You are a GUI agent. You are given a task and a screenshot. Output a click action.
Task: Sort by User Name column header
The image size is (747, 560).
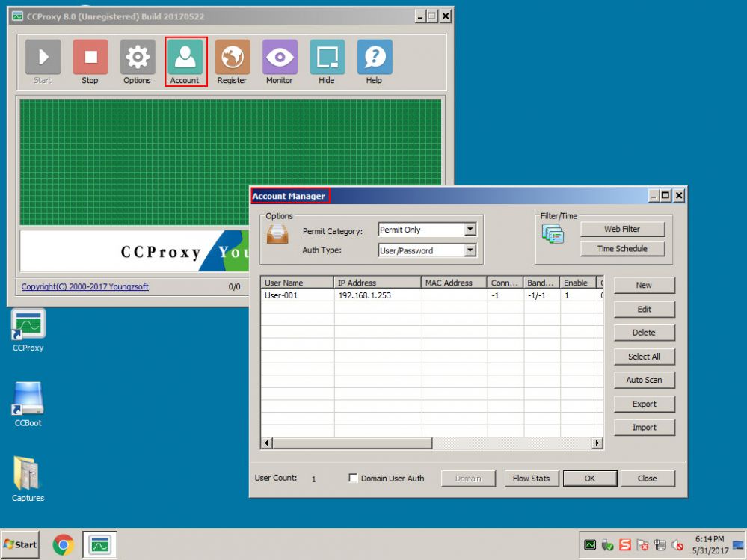point(298,283)
